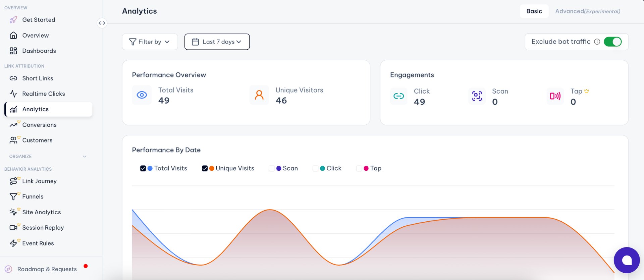
Task: Click the orange Unique Visits legend dot
Action: (x=212, y=168)
